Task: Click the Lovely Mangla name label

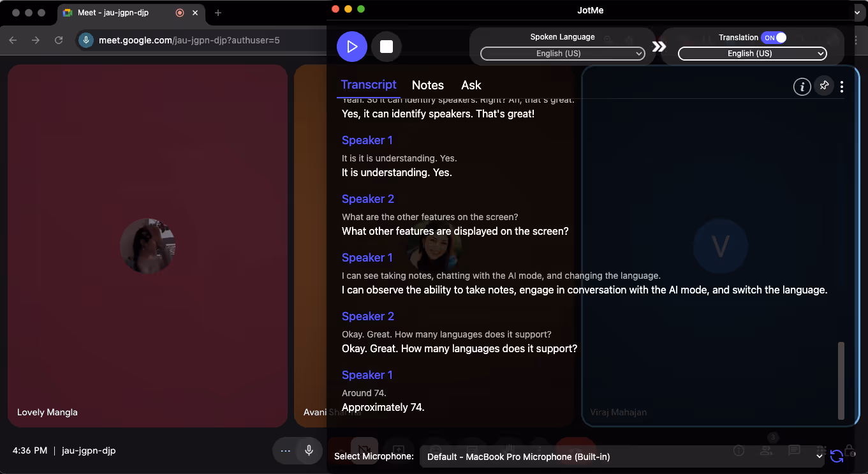Action: pos(47,412)
